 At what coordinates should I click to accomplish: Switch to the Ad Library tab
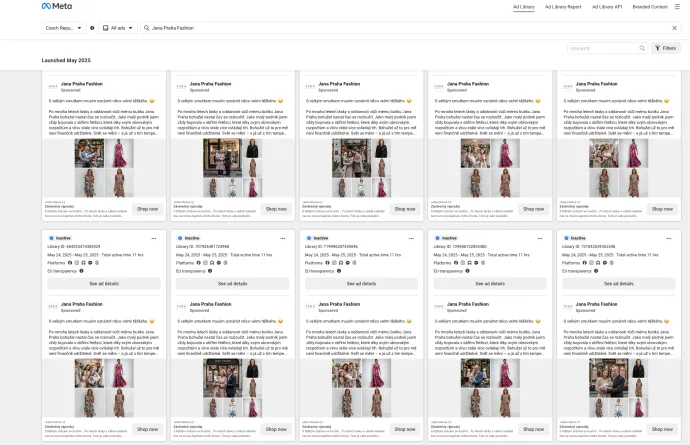coord(524,7)
